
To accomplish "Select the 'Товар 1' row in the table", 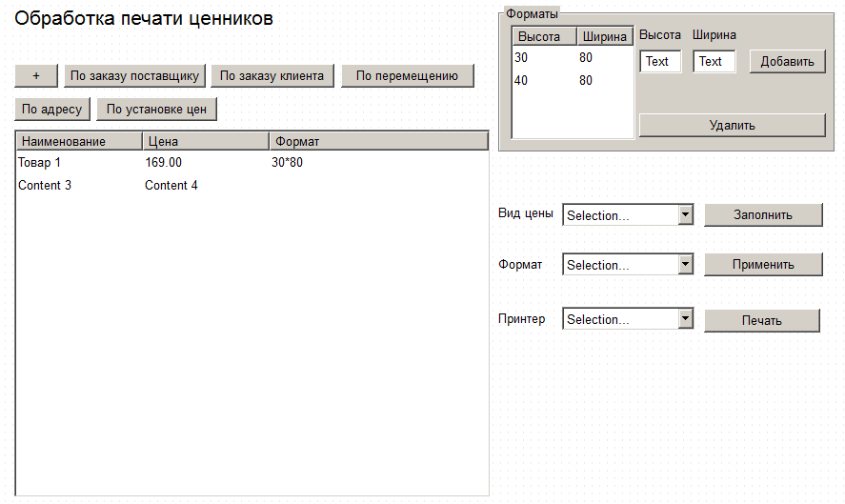I will click(40, 163).
